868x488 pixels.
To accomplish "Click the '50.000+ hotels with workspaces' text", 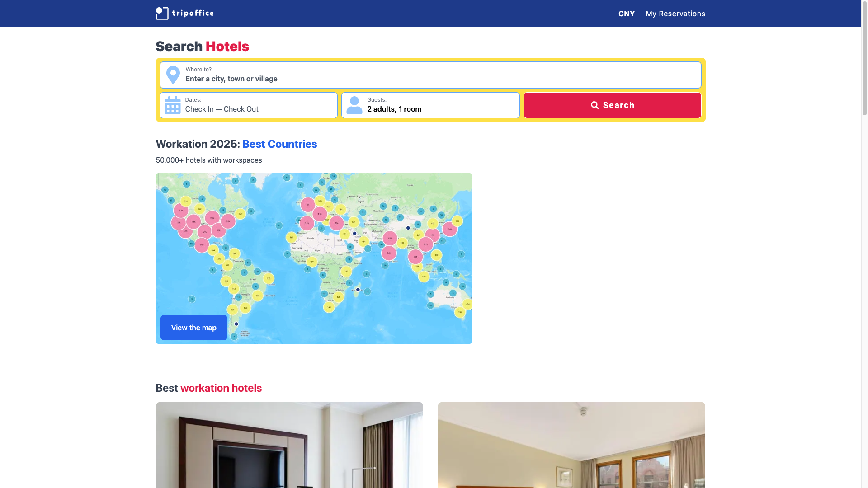I will click(209, 160).
